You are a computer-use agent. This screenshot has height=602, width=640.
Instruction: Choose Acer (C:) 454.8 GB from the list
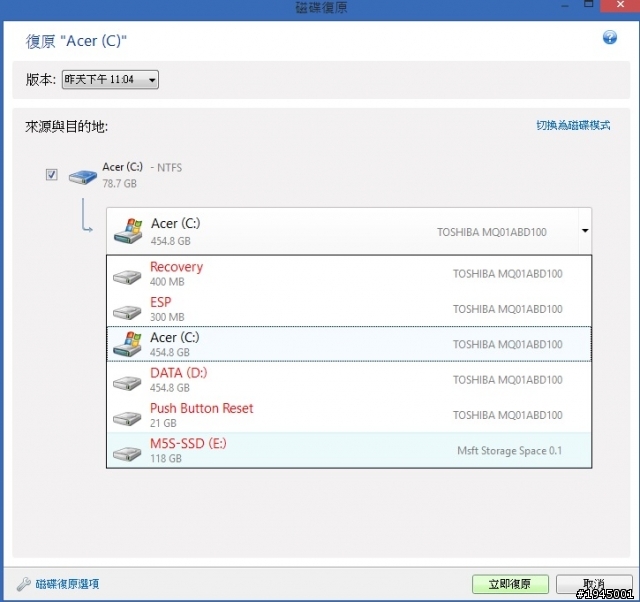pyautogui.click(x=349, y=344)
